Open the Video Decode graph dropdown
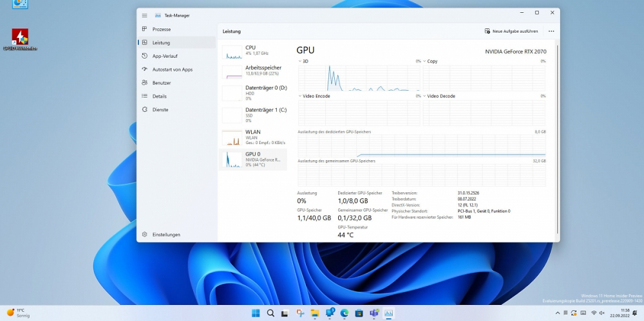The width and height of the screenshot is (644, 321). click(439, 96)
